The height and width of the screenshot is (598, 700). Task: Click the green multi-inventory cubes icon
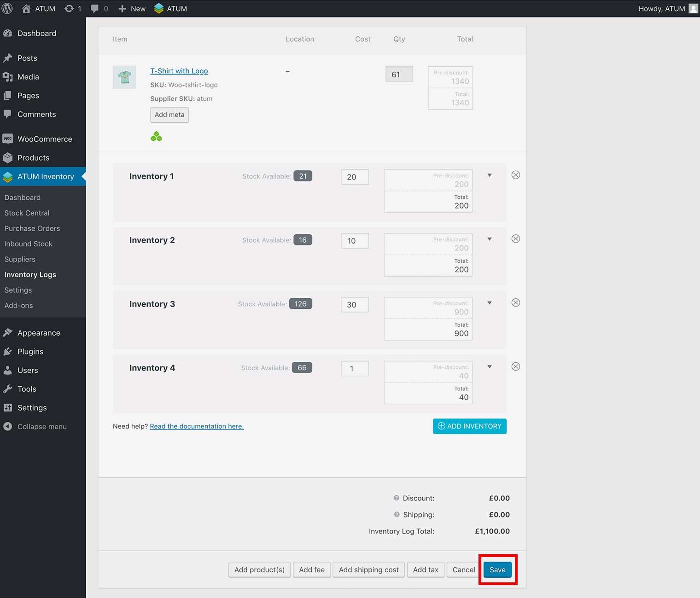pyautogui.click(x=156, y=137)
